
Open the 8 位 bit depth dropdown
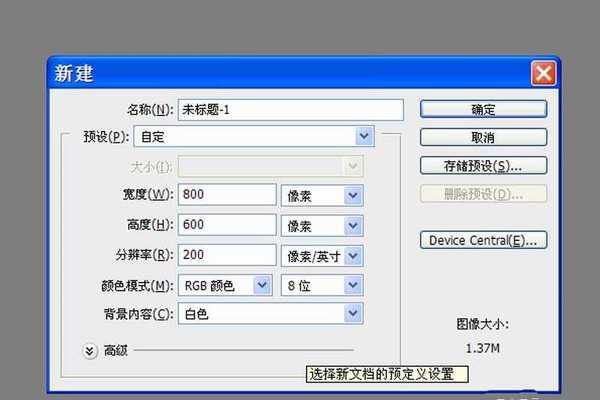pyautogui.click(x=321, y=286)
